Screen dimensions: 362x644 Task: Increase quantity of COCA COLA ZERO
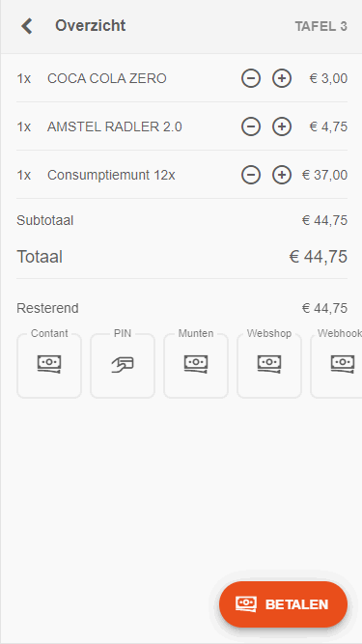click(x=282, y=78)
